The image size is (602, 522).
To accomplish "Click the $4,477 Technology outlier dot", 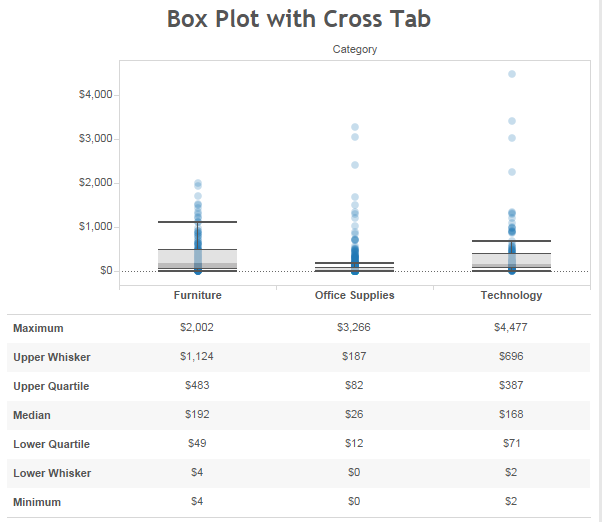I will (x=512, y=74).
